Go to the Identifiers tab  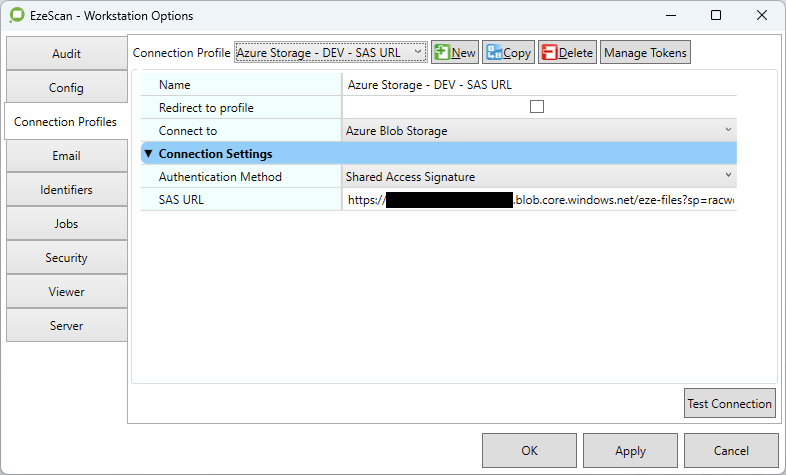pyautogui.click(x=67, y=190)
